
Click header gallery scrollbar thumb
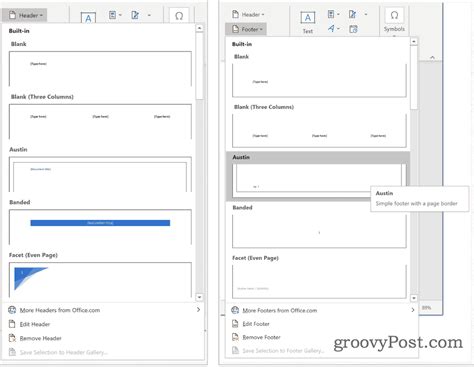(199, 66)
